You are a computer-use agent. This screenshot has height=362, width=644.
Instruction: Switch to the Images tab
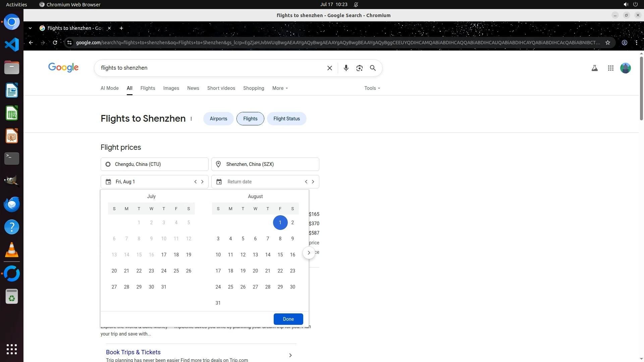[171, 88]
